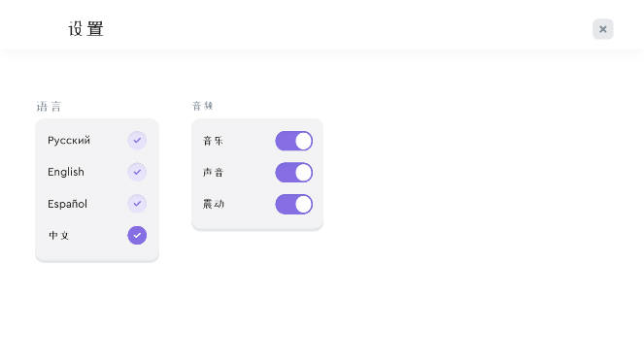Click the 设置 page title

[x=85, y=29]
